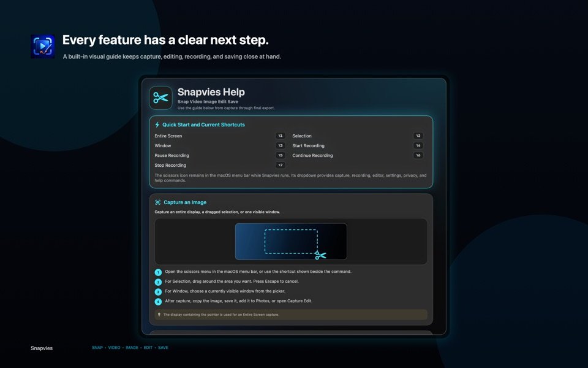Click step 4 about copying the image
This screenshot has width=588, height=368.
pyautogui.click(x=238, y=301)
